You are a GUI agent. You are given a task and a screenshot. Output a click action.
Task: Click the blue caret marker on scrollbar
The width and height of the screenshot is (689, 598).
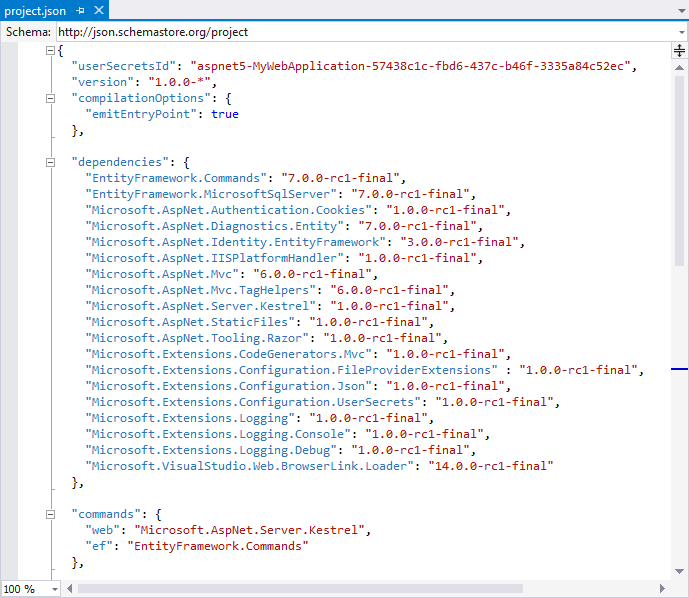(680, 370)
